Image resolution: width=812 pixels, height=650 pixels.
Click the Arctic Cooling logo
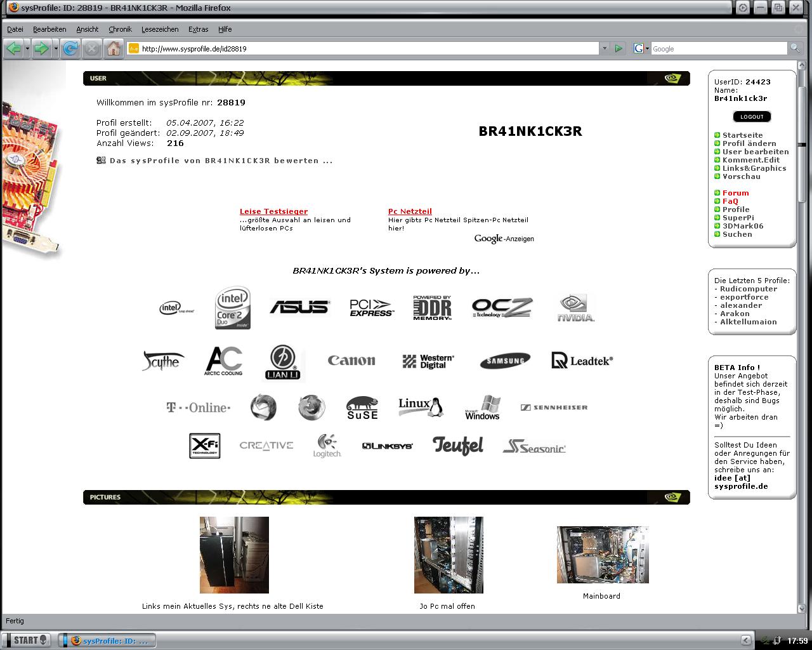coord(223,361)
